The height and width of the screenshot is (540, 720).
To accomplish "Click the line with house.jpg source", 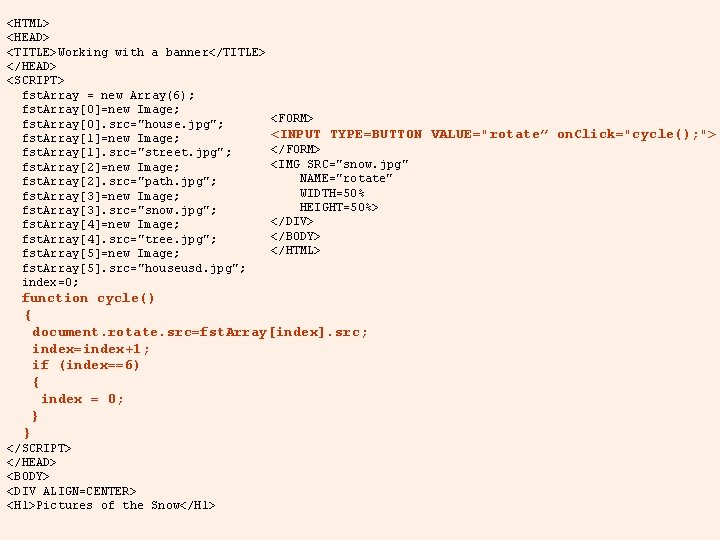I will (x=123, y=124).
